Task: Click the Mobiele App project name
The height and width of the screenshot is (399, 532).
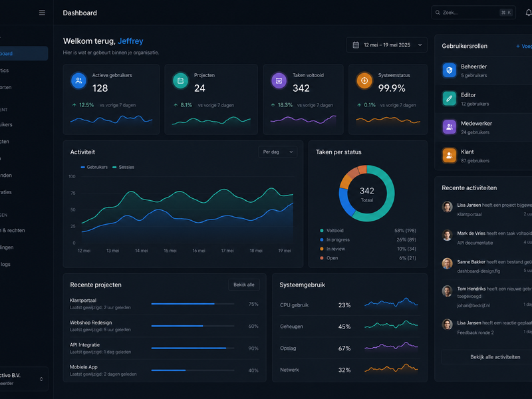Action: 84,367
